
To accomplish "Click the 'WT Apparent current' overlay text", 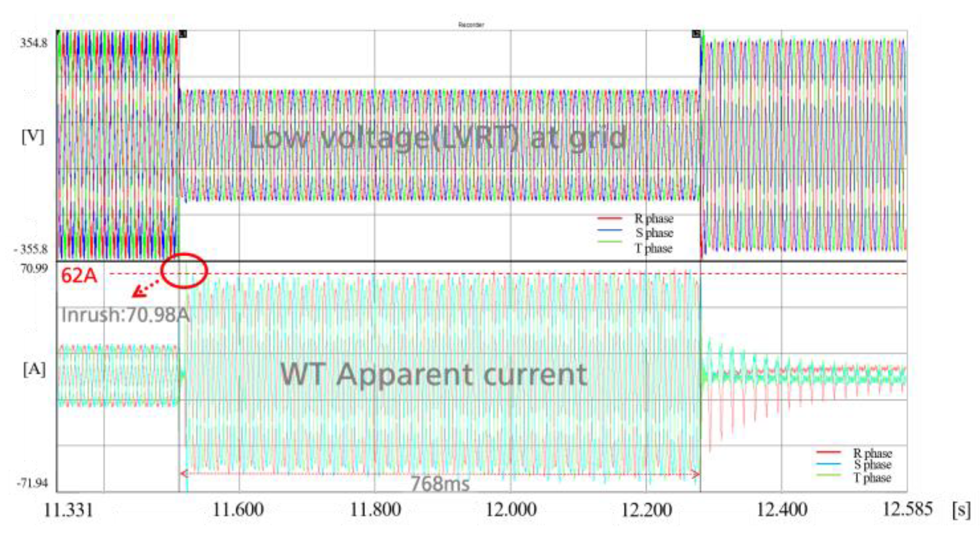I will tap(434, 375).
